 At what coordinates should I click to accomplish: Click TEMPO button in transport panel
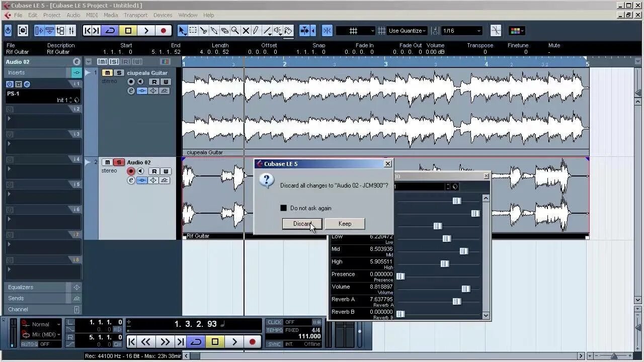click(x=275, y=330)
